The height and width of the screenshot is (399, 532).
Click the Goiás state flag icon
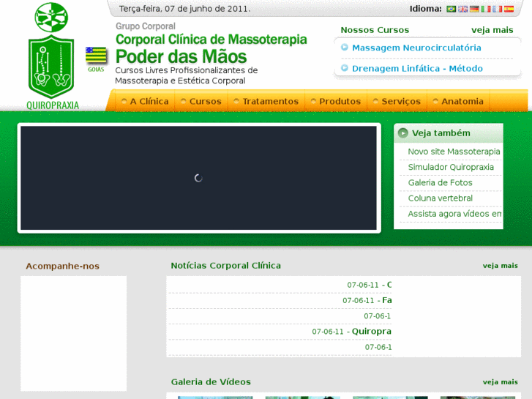coord(96,55)
